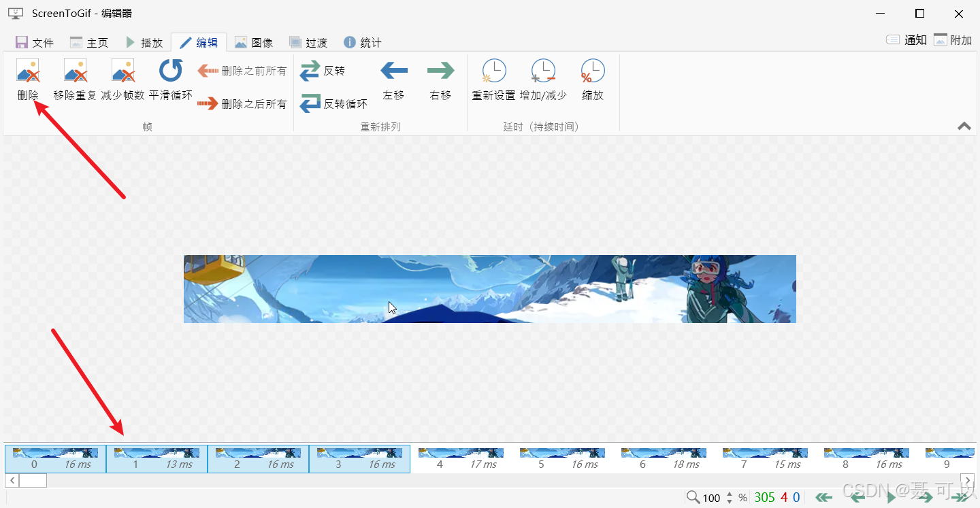Click the 减少帧数 reduce frame count icon

[x=122, y=71]
